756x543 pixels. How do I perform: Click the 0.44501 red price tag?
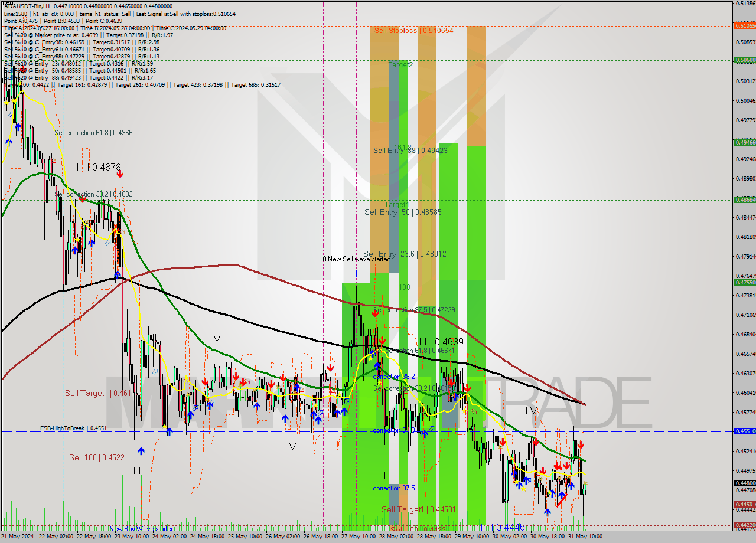pos(744,505)
